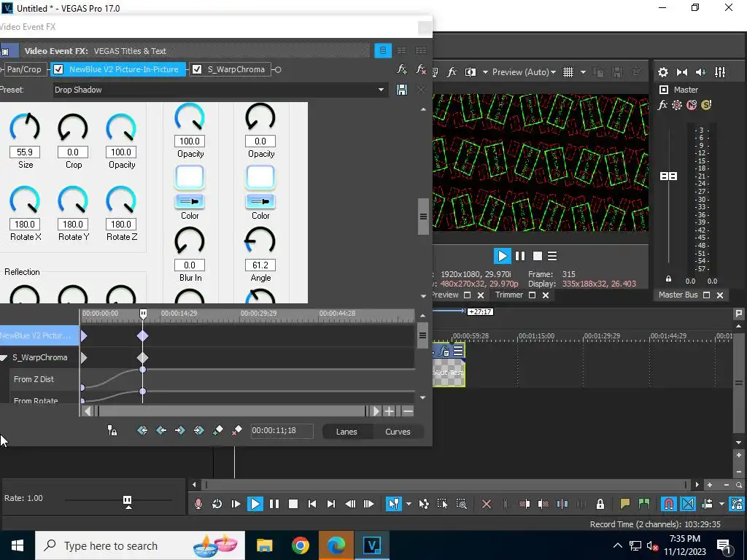
Task: Toggle the Lock Event padlock
Action: [x=600, y=504]
